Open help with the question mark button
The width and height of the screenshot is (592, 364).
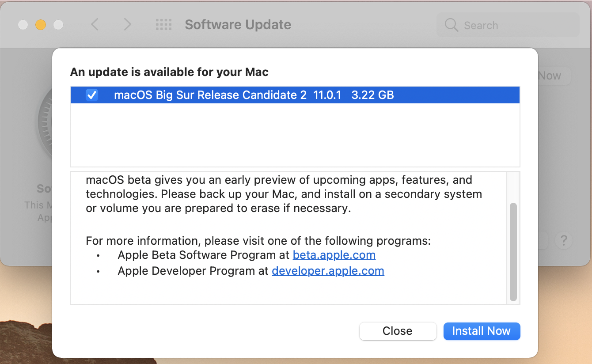point(564,241)
